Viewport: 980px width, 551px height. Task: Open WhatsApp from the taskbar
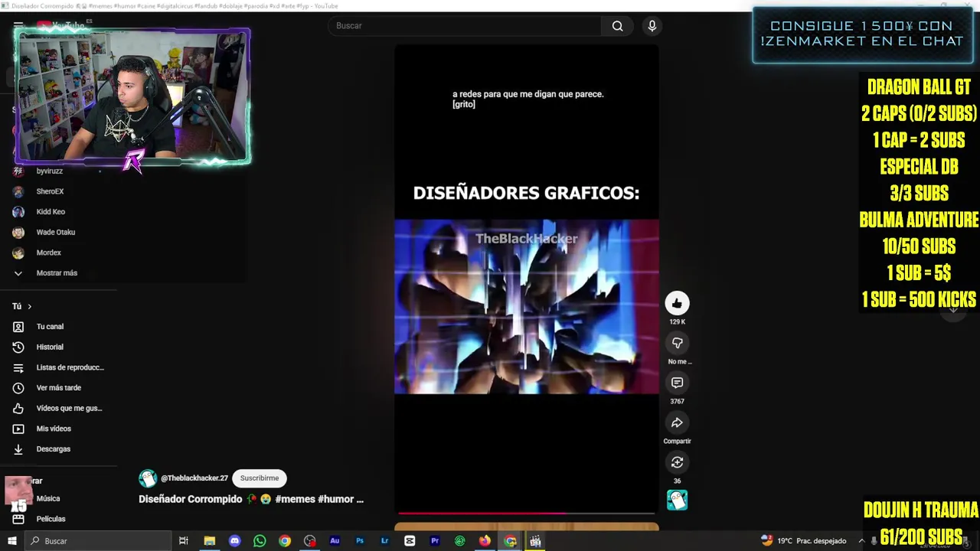[260, 541]
